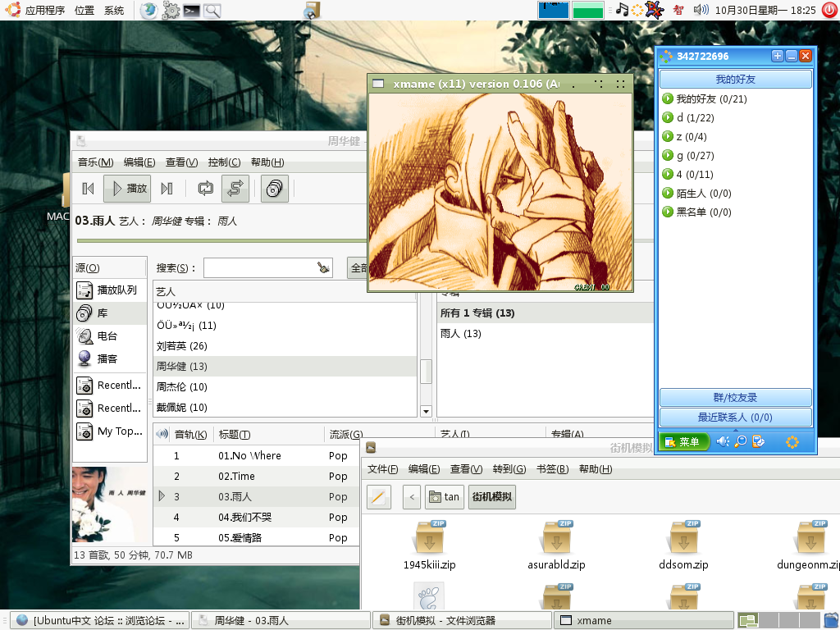Select album 雨人 (13)
The width and height of the screenshot is (840, 630).
tap(546, 334)
